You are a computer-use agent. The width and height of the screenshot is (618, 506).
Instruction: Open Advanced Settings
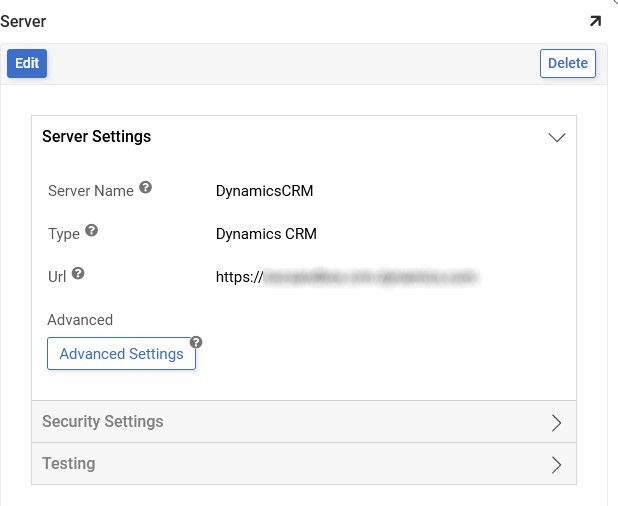point(121,354)
